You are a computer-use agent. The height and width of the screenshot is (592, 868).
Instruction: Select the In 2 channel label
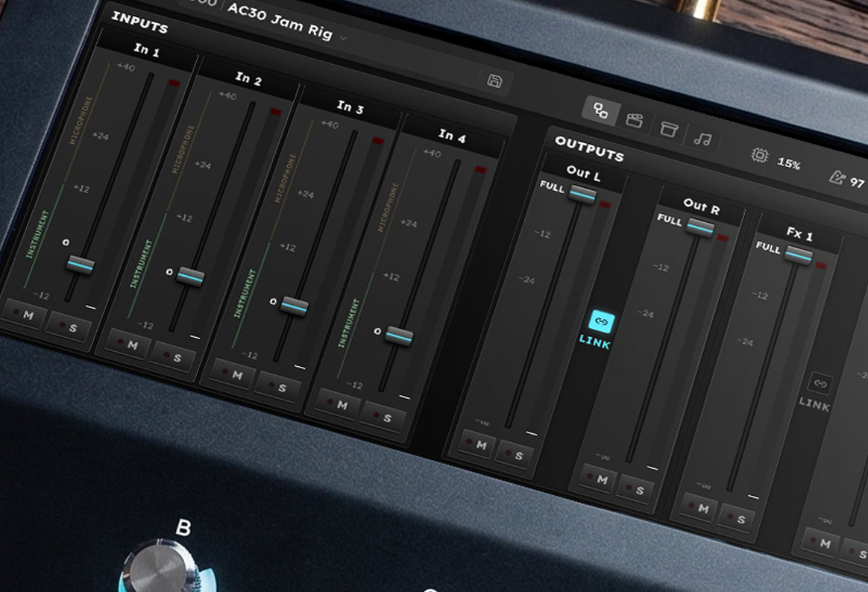tap(248, 78)
